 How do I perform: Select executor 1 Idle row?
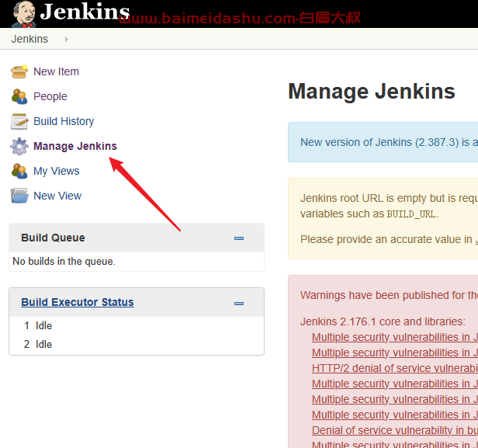pos(137,325)
